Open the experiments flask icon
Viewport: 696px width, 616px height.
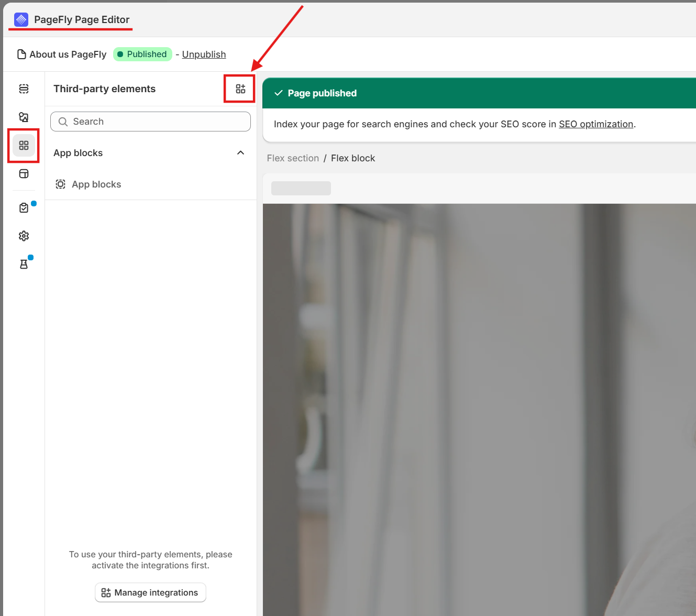24,264
